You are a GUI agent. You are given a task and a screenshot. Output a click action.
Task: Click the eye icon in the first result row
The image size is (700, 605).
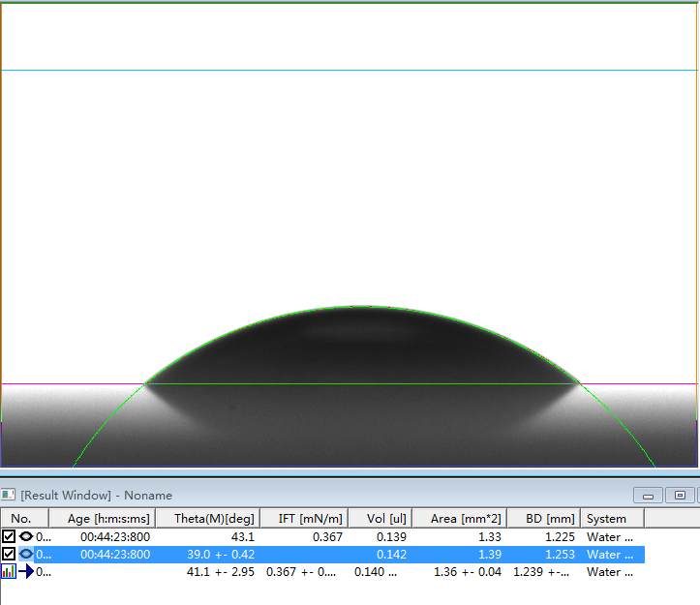(x=26, y=536)
